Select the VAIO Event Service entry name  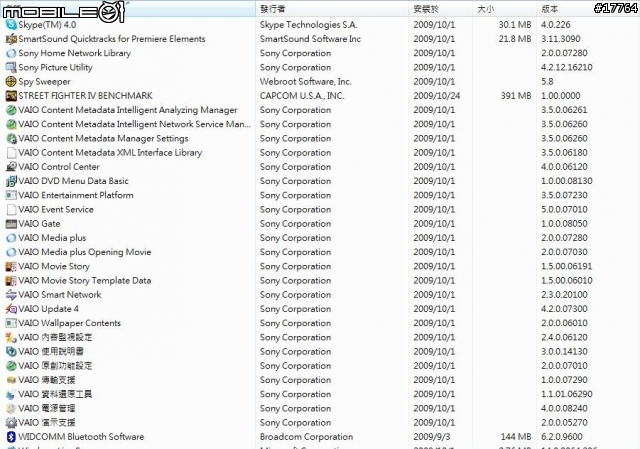[x=56, y=209]
